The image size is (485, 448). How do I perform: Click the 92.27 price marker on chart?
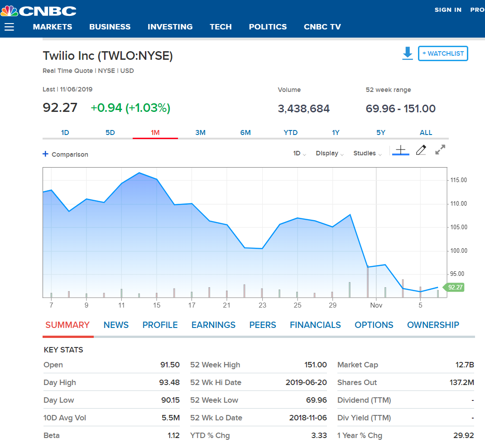(454, 287)
